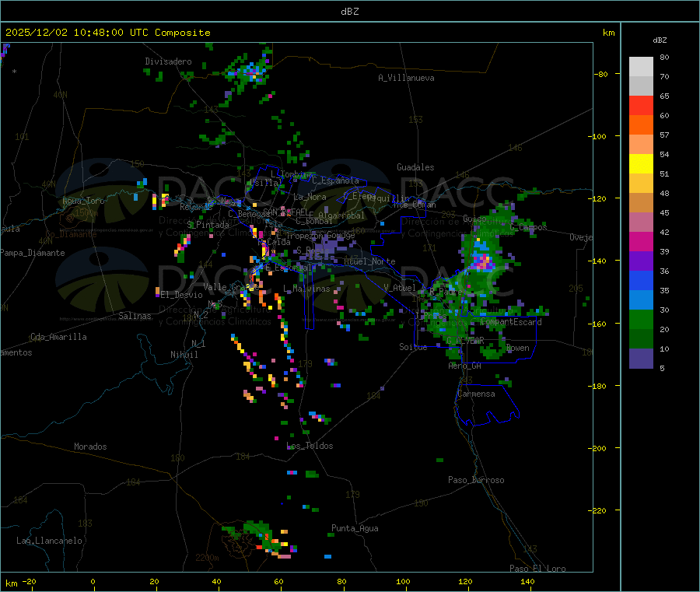Click the royal blue 35-36 dBZ legend swatch
The height and width of the screenshot is (592, 700).
click(641, 280)
